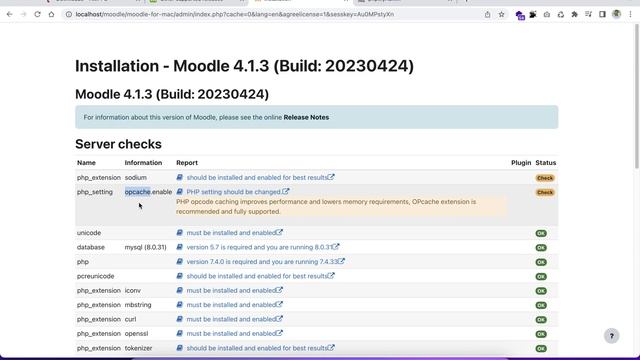Click the 'Status' column header
Image resolution: width=640 pixels, height=360 pixels.
click(x=546, y=162)
